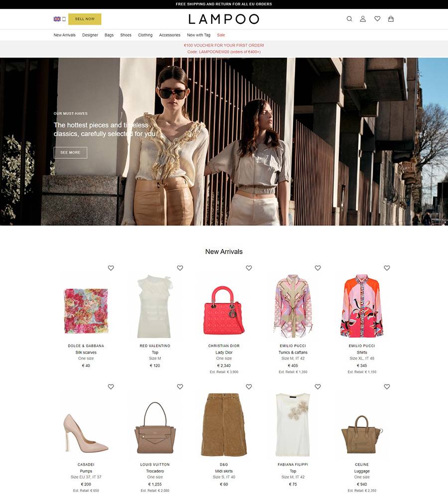448x496 pixels.
Task: Open the brown D&G skirt image
Action: 224,425
